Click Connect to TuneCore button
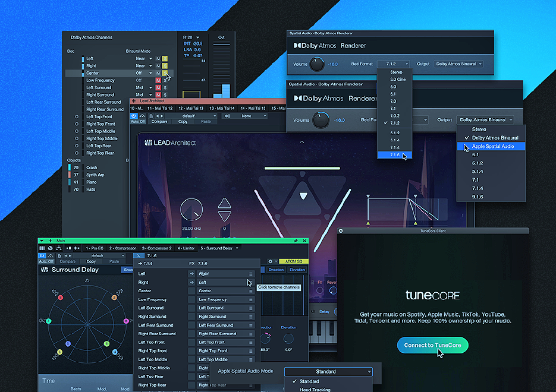 point(432,345)
